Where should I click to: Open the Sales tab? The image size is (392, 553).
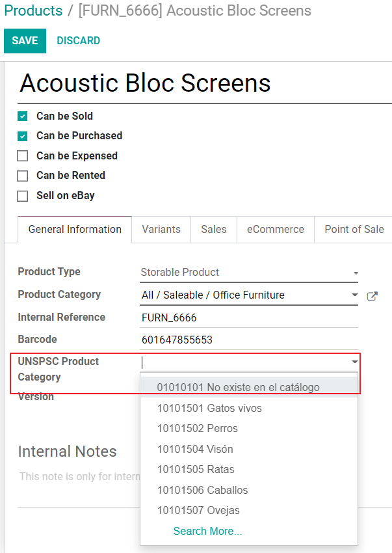click(x=213, y=229)
